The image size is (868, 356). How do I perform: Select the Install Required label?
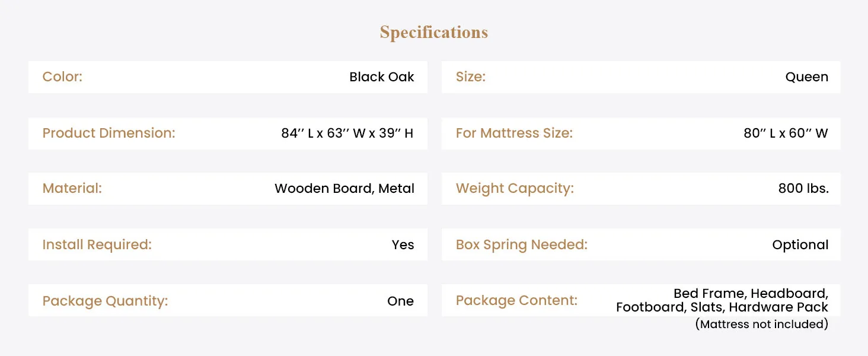[97, 244]
